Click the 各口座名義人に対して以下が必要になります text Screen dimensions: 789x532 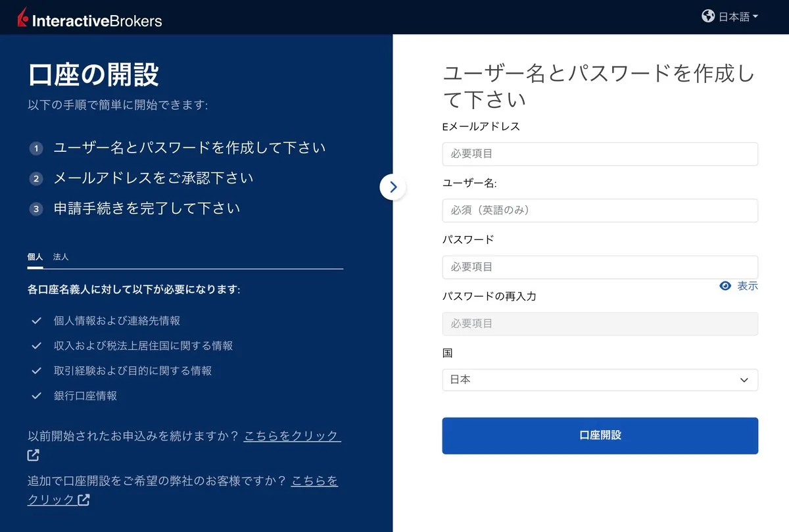coord(134,289)
